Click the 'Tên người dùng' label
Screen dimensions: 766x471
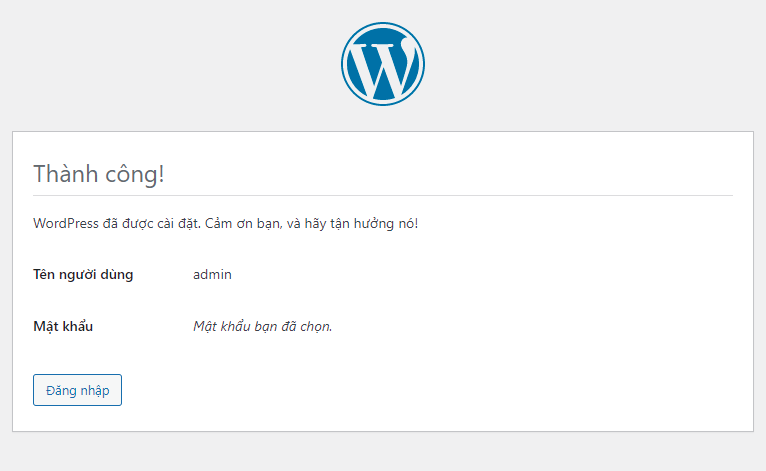coord(83,275)
